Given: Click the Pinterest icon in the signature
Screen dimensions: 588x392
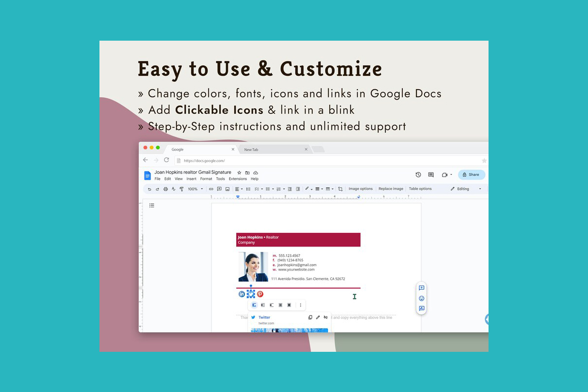Looking at the screenshot, I should point(260,294).
